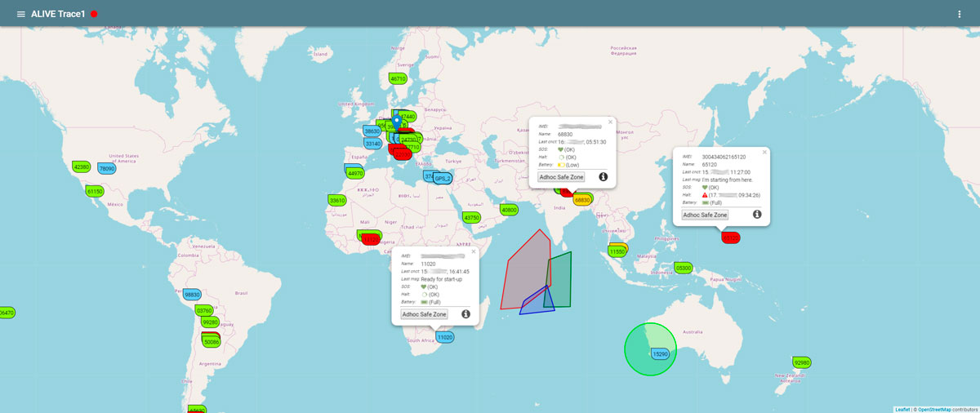980x413 pixels.
Task: Click message "Ready for start-up"
Action: [442, 279]
